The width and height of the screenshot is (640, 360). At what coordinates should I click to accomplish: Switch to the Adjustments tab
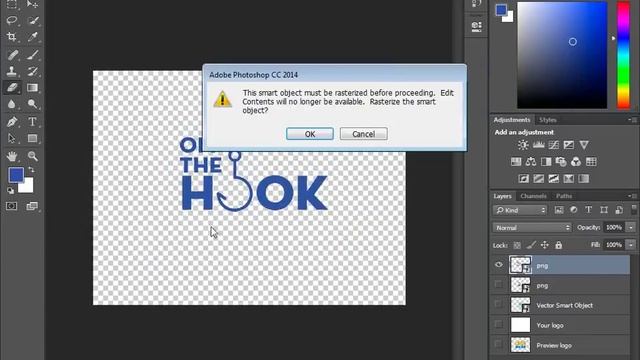tap(512, 120)
